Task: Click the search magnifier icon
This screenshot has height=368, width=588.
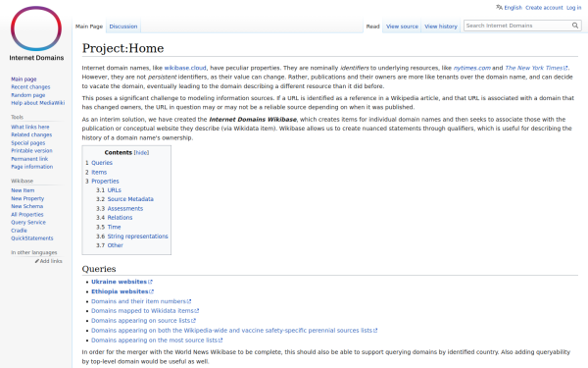Action: (575, 26)
